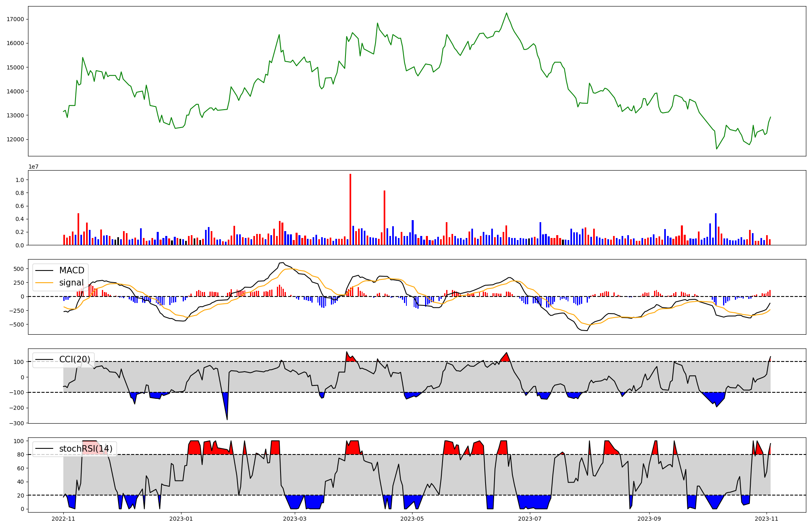The image size is (812, 528).
Task: Click the 2023-03 x-axis date label
Action: click(x=294, y=519)
